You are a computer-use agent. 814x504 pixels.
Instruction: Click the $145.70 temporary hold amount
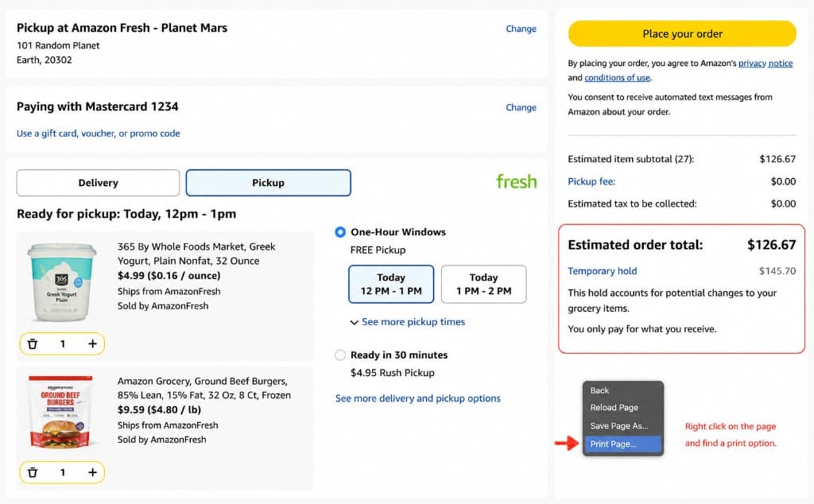777,271
